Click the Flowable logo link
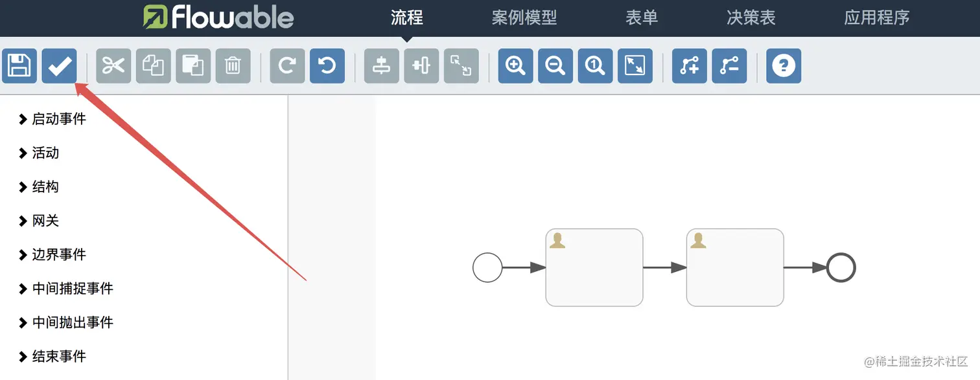The image size is (980, 380). point(218,17)
